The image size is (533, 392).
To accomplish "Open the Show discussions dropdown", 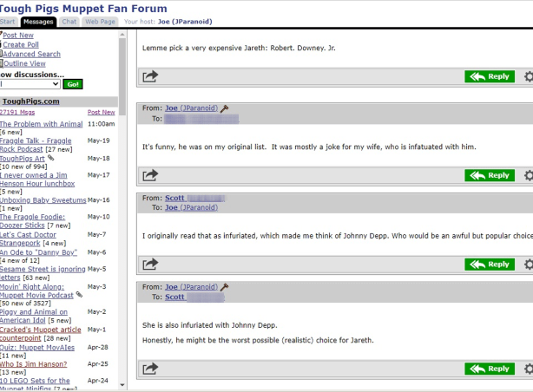I will click(x=30, y=84).
